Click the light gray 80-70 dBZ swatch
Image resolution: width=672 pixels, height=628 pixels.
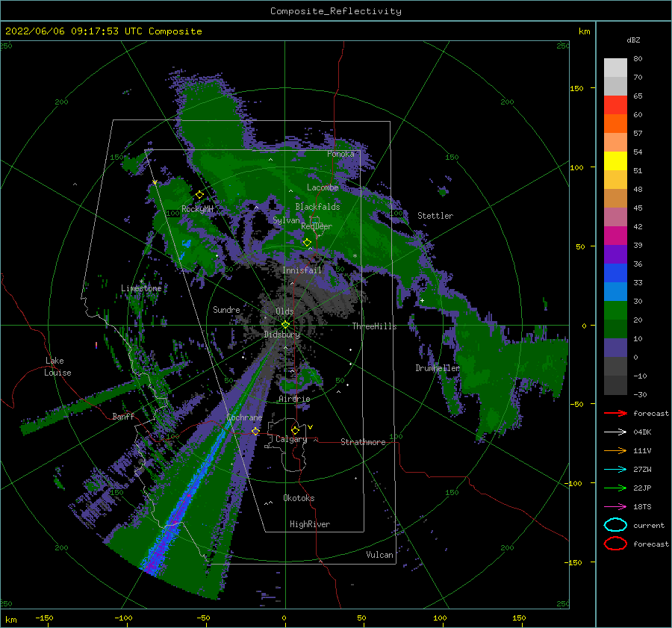[x=615, y=68]
